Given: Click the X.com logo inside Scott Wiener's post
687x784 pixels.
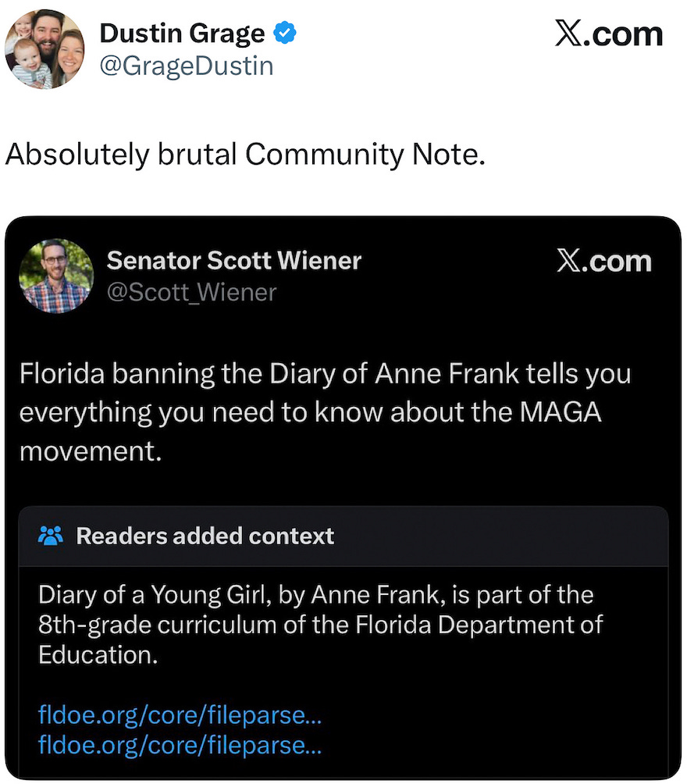Looking at the screenshot, I should [603, 262].
